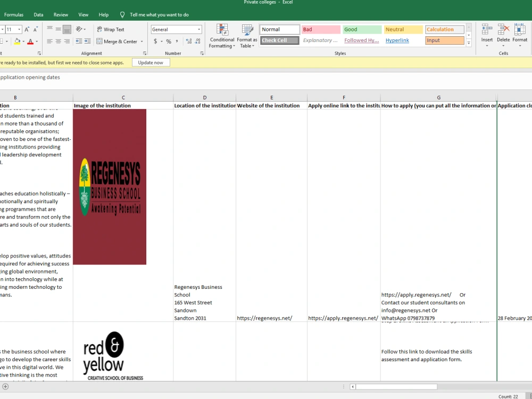Image resolution: width=532 pixels, height=399 pixels.
Task: Apply accounting dollar format
Action: [x=155, y=41]
